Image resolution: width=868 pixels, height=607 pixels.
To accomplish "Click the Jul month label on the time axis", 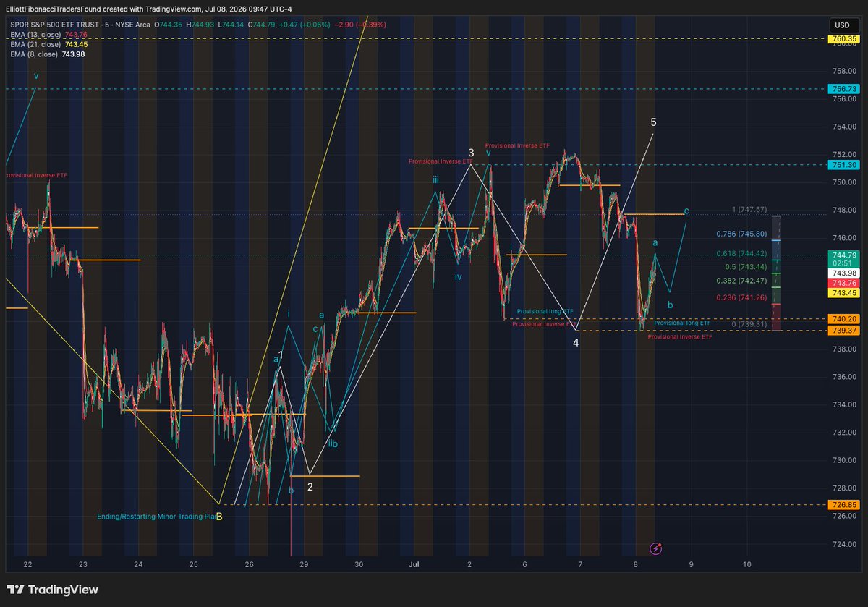I will coord(414,564).
